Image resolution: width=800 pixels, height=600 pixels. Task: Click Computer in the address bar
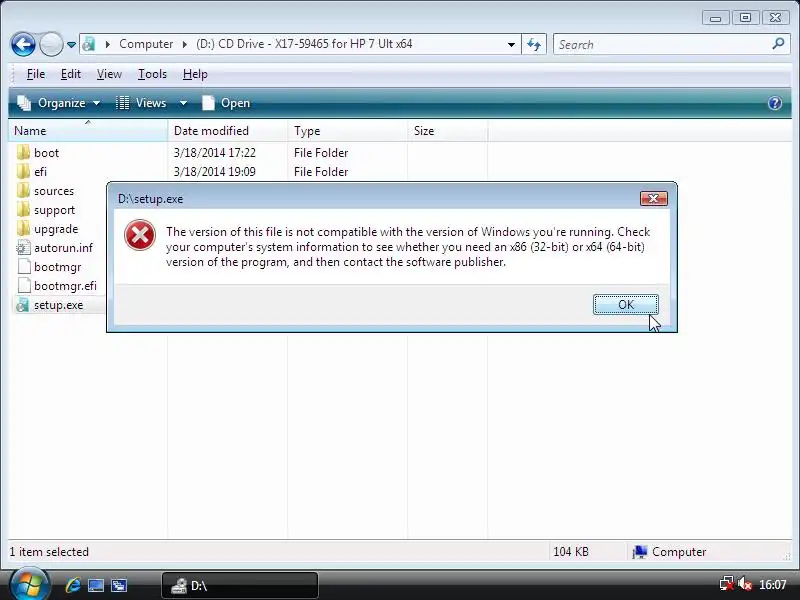pyautogui.click(x=146, y=44)
